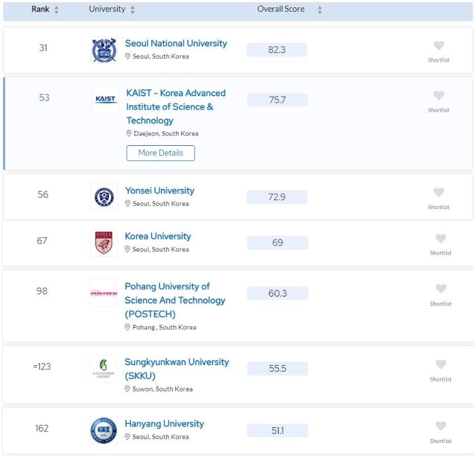Open the Sungkyunkwan University logo
The width and height of the screenshot is (476, 456).
tap(103, 368)
